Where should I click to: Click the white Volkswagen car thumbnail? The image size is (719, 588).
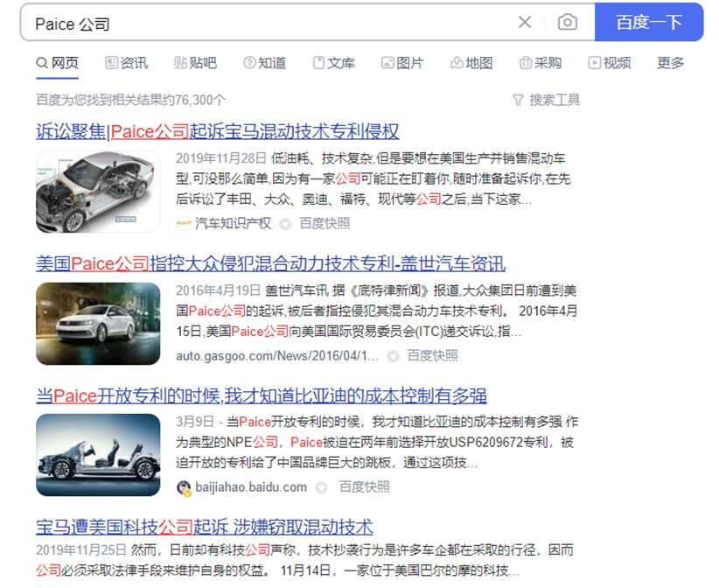98,324
